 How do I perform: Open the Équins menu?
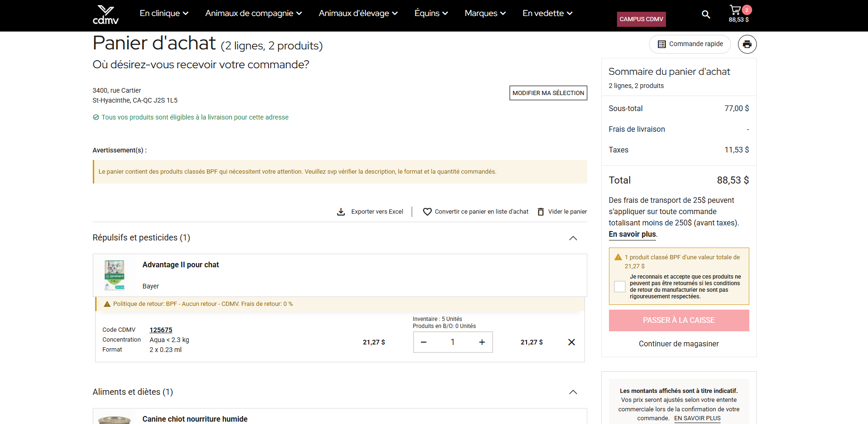click(x=431, y=13)
